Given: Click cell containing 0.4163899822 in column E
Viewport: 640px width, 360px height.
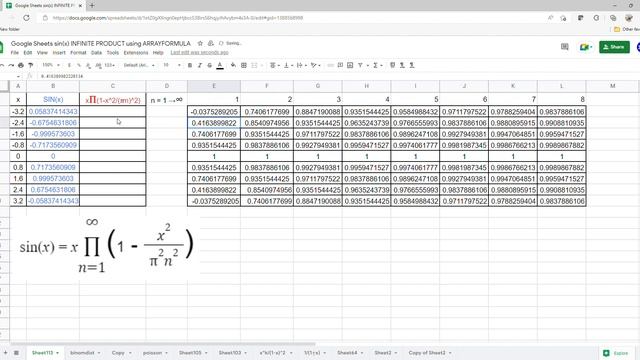Looking at the screenshot, I should 214,123.
